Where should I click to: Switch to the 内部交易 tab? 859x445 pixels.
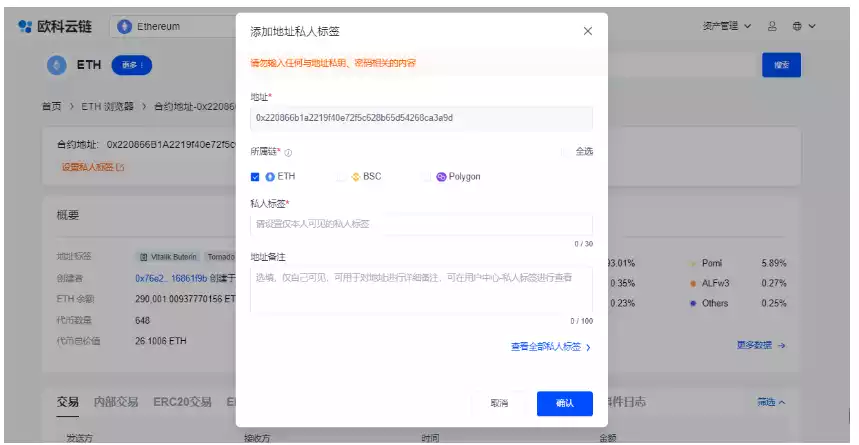point(115,402)
